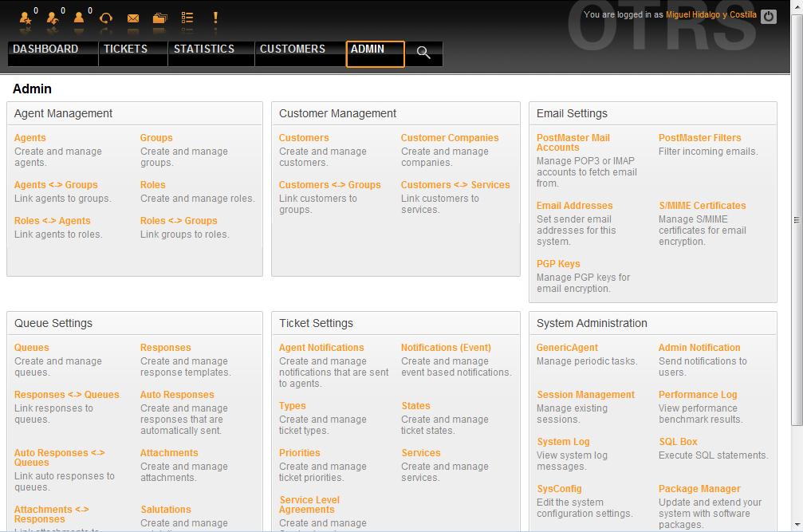Screen dimensions: 803x532
Task: Click the checklist status view icon
Action: (187, 18)
